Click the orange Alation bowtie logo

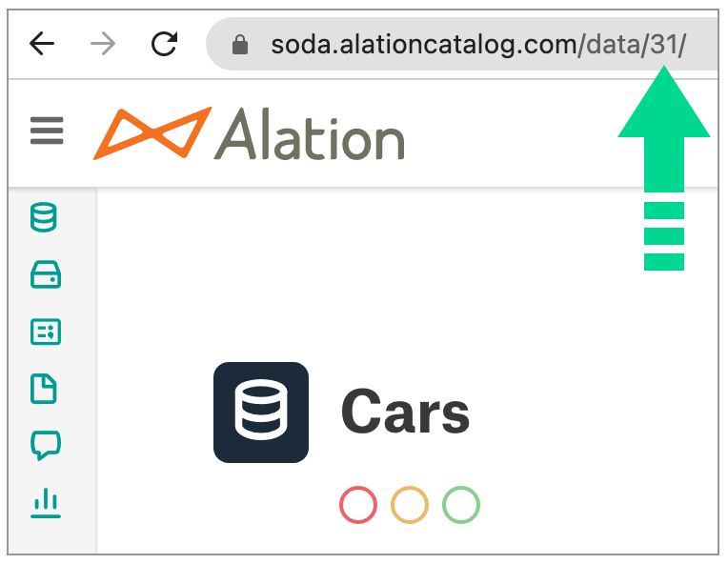click(152, 133)
